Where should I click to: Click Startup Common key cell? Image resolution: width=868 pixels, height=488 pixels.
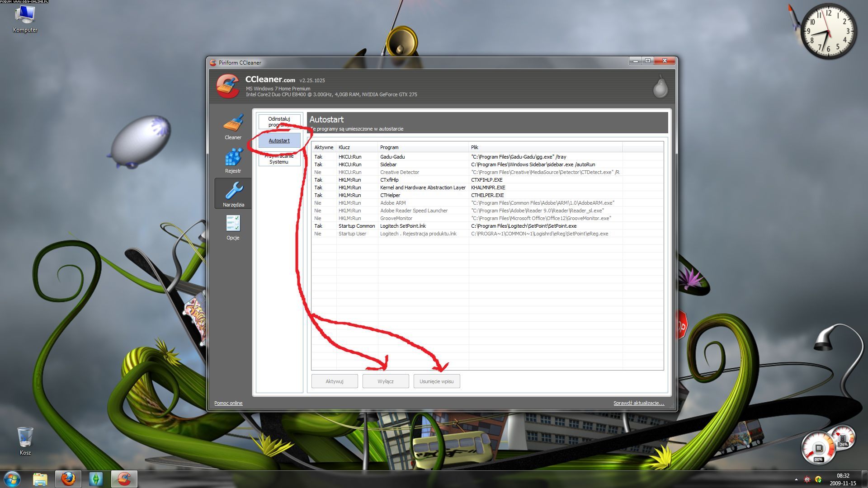pyautogui.click(x=357, y=226)
